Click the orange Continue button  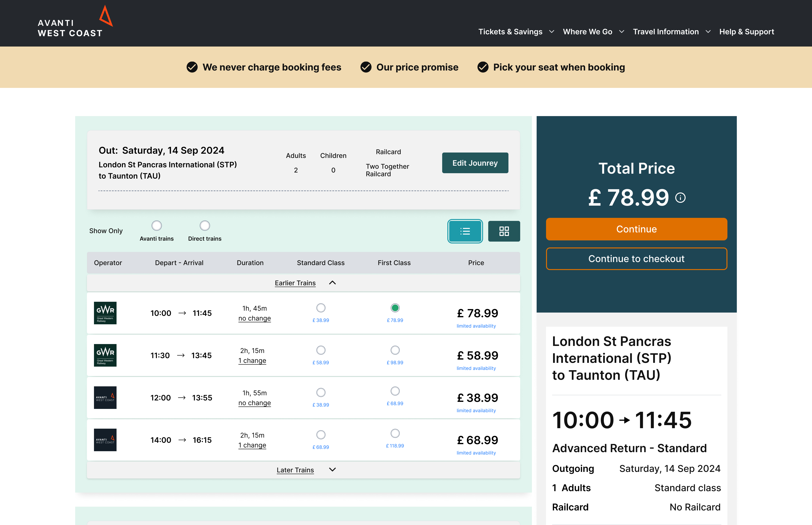click(x=636, y=229)
